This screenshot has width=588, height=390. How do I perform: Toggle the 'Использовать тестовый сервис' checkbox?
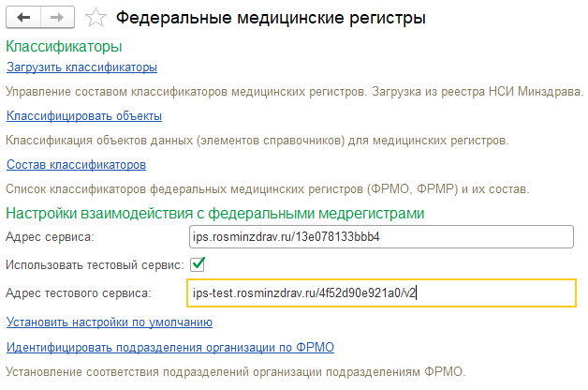pyautogui.click(x=197, y=265)
